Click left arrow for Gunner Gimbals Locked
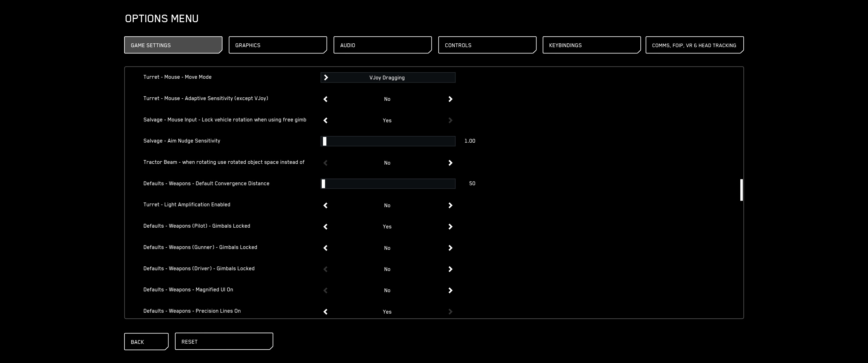This screenshot has width=868, height=363. tap(325, 248)
